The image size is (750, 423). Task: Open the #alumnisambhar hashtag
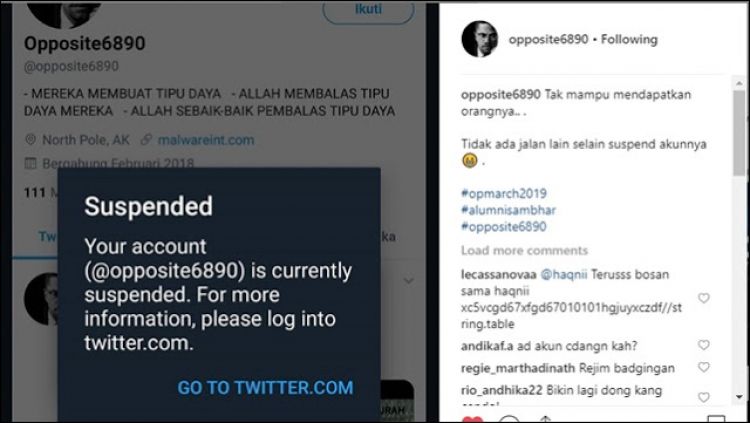point(508,210)
